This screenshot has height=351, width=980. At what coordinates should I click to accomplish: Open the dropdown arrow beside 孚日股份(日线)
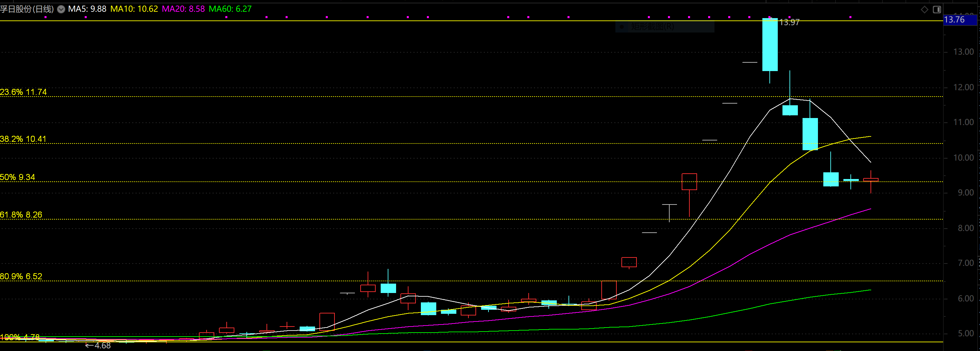(x=61, y=9)
